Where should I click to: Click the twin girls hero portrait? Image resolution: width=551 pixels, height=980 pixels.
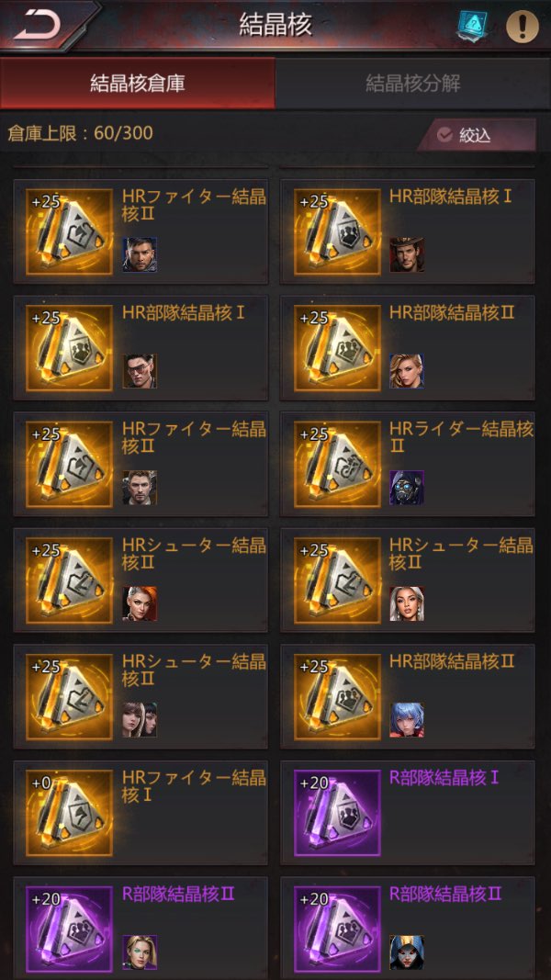tap(140, 720)
